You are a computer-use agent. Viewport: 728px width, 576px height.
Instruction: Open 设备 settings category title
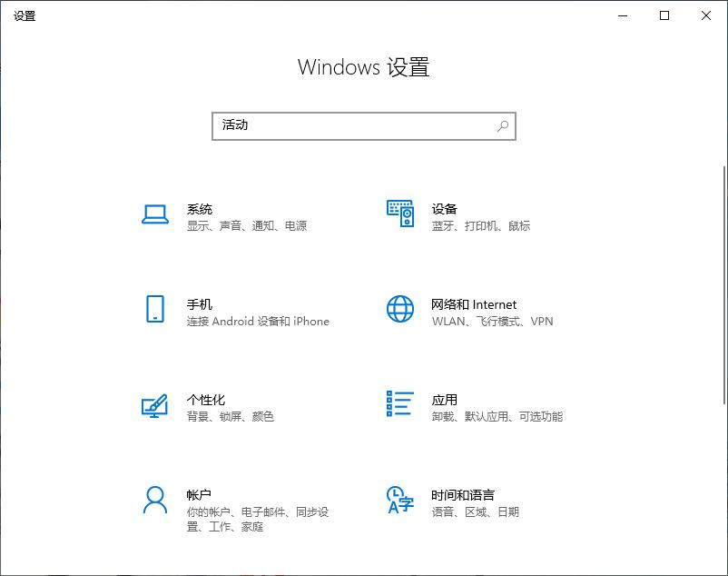click(x=444, y=209)
